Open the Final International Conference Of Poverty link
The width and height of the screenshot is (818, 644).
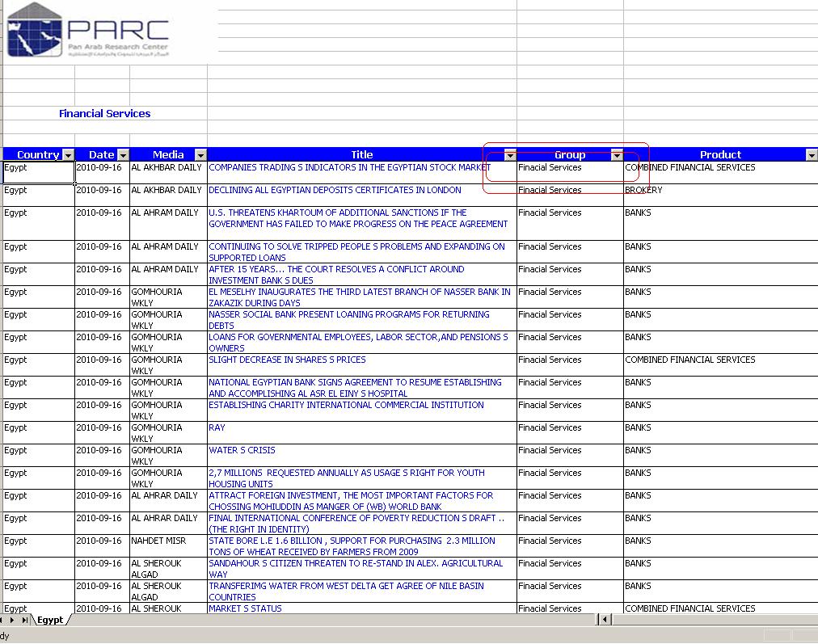(x=356, y=524)
